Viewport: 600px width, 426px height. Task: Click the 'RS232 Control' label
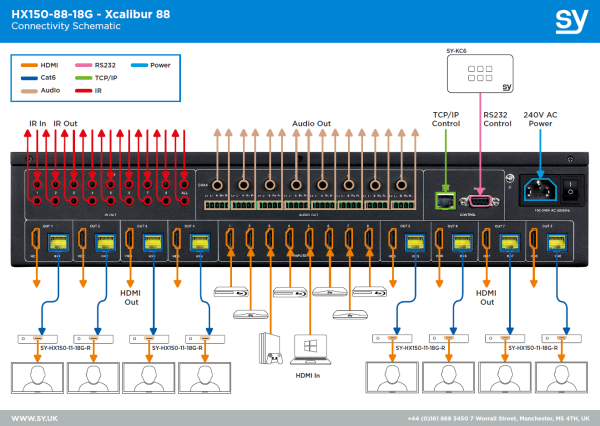[497, 119]
